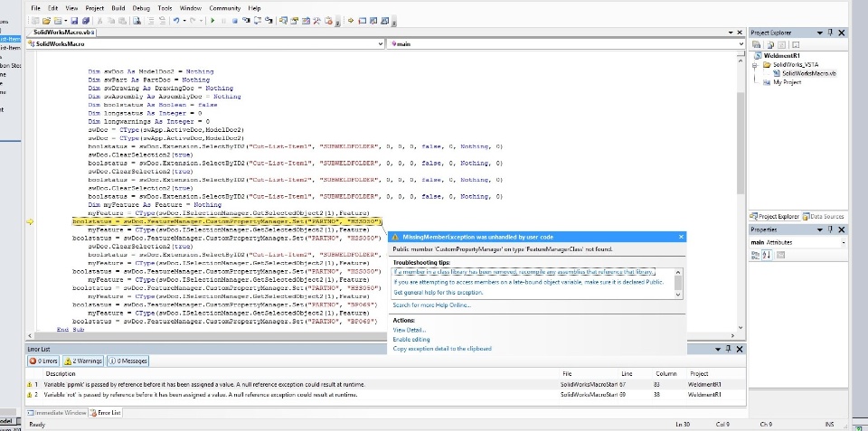This screenshot has width=868, height=431.
Task: Pause execution with the break all icon
Action: coord(223,21)
